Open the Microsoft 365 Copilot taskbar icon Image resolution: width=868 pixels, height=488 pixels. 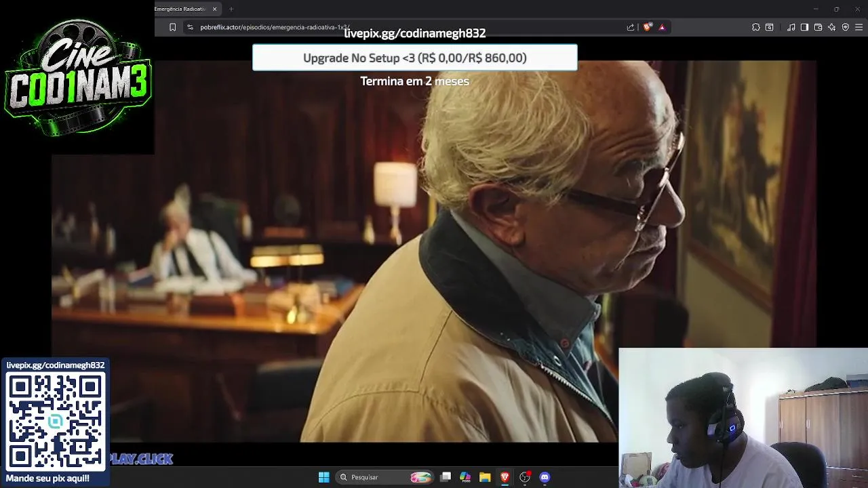click(465, 477)
